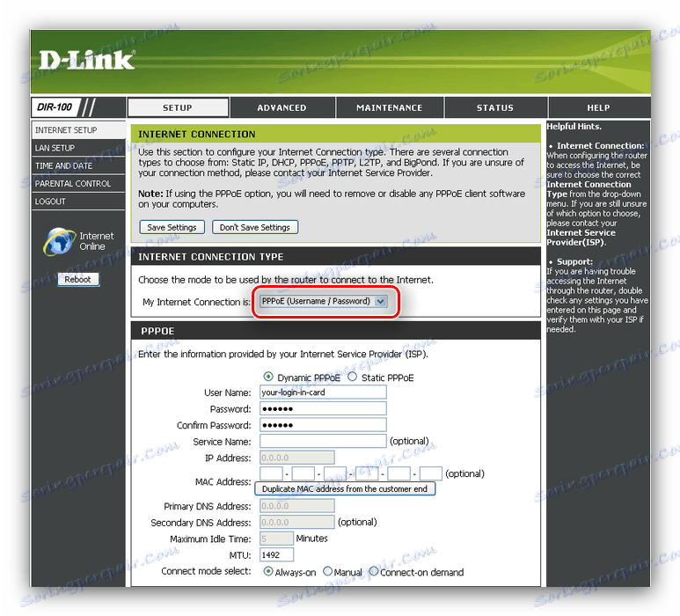Click the Confirm Password field
680x616 pixels.
click(x=323, y=425)
